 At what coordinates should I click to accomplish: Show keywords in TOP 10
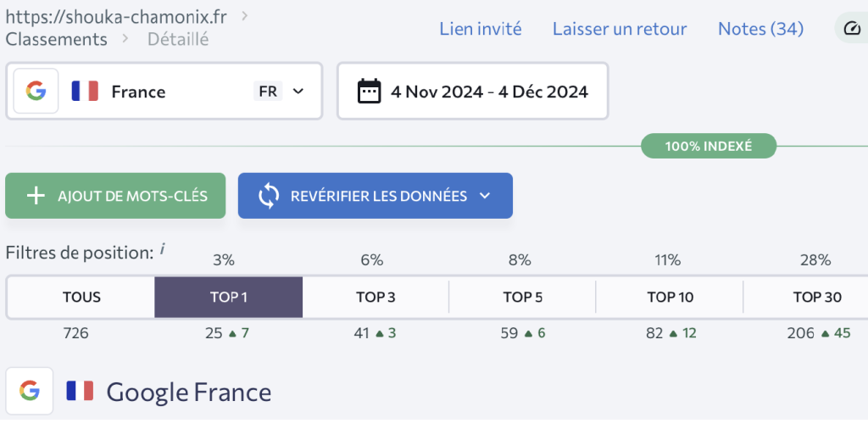670,297
